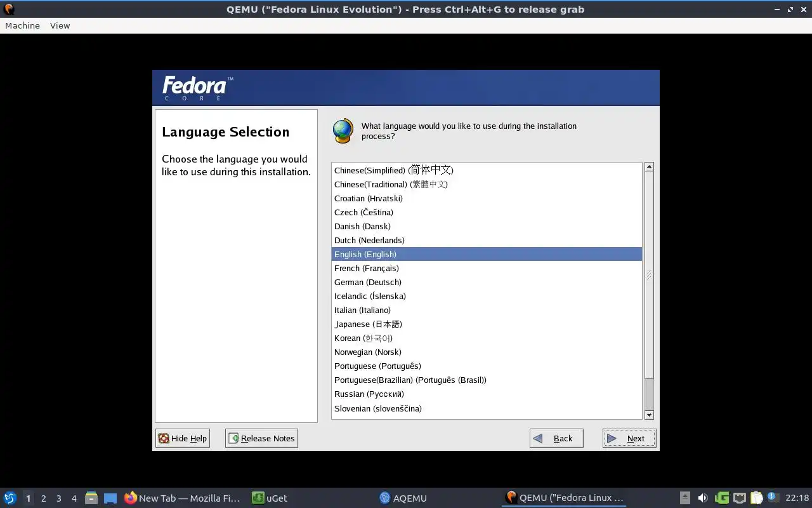Select Portuguese(Brazilian) entry
The height and width of the screenshot is (508, 812).
[487, 380]
